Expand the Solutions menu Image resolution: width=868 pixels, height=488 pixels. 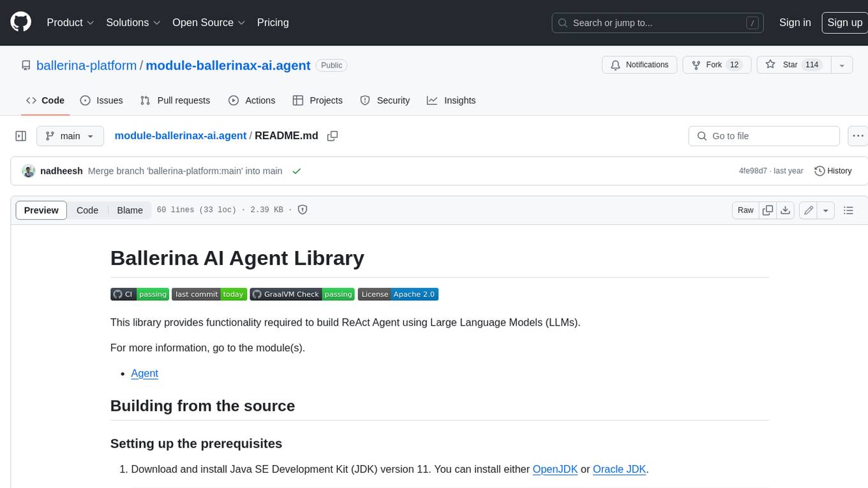[133, 22]
